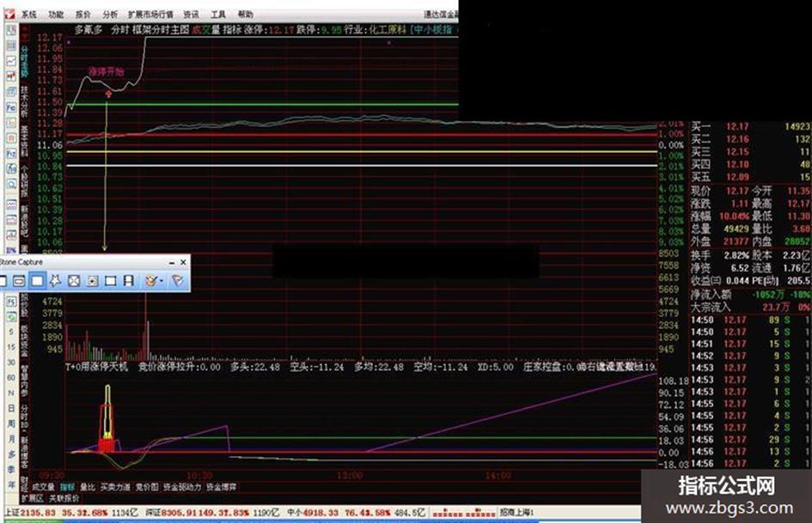The height and width of the screenshot is (523, 812).
Task: Open output destination dropdown in FastStone Capture
Action: (x=153, y=281)
